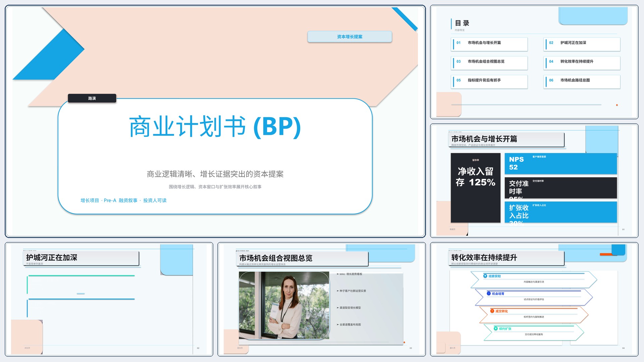Click the 资本增长提案 label on cover slide
The image size is (644, 362).
[x=350, y=37]
